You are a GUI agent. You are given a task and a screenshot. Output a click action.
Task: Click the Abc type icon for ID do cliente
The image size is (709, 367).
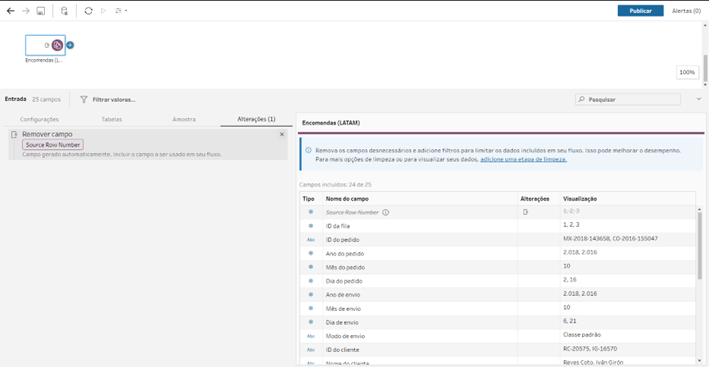tap(311, 350)
